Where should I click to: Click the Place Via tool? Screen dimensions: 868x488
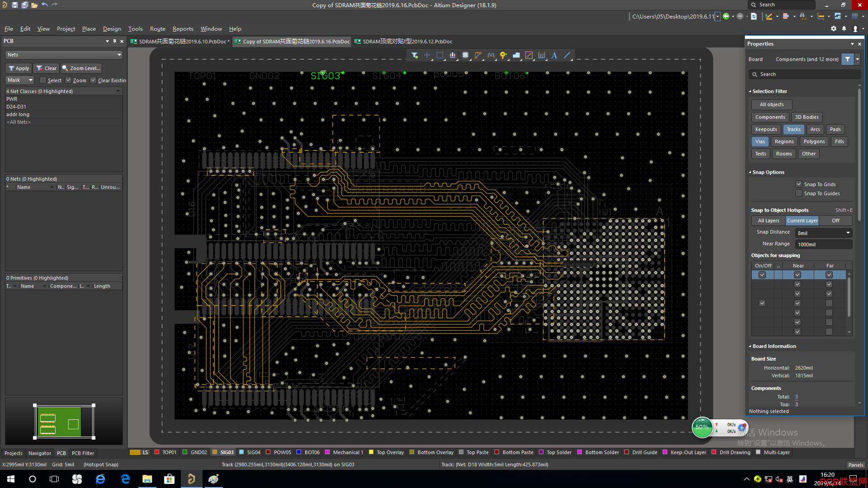click(503, 55)
